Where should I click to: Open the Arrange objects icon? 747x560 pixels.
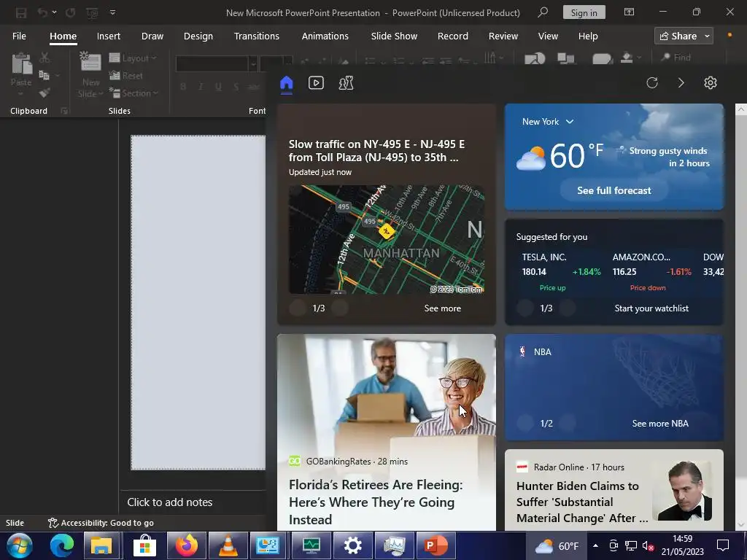click(566, 59)
